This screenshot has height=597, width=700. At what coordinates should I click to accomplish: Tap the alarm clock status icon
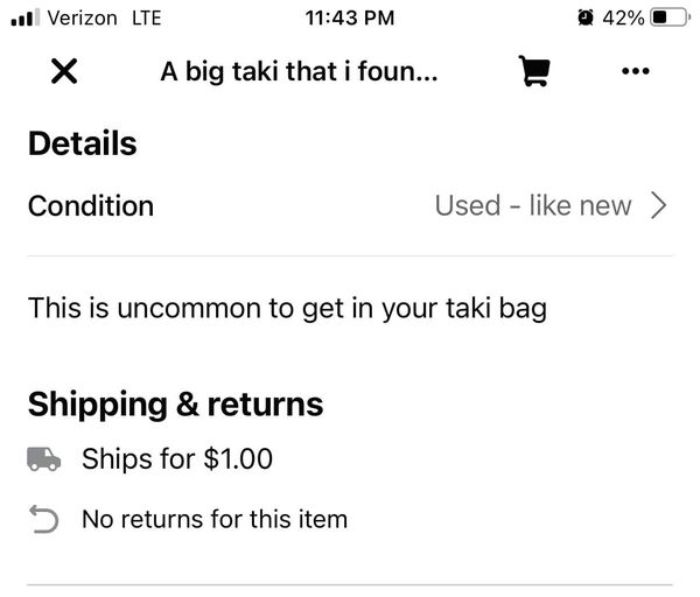581,18
